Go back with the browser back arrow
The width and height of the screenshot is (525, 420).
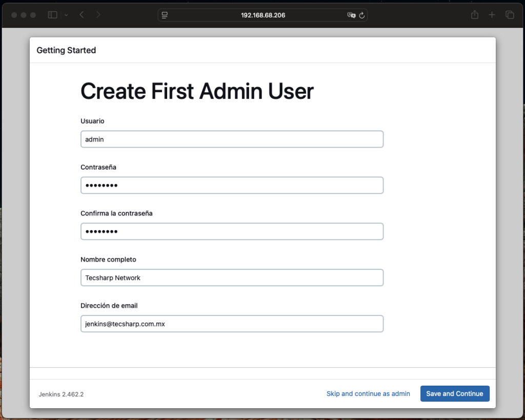(x=82, y=15)
